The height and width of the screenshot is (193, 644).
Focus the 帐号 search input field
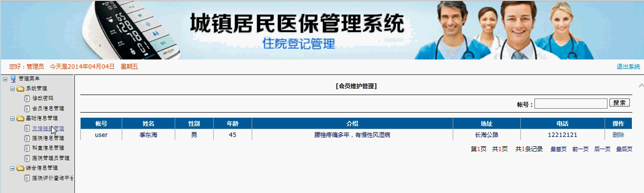(x=571, y=103)
